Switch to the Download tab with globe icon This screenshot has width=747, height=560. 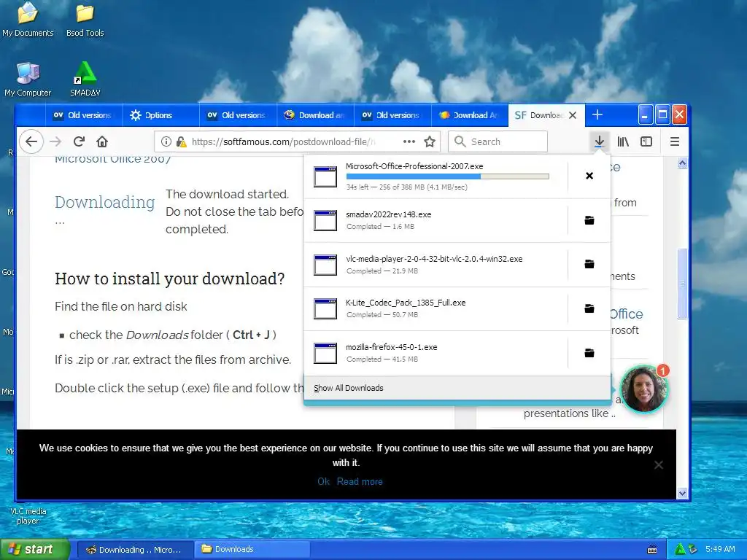(x=314, y=115)
